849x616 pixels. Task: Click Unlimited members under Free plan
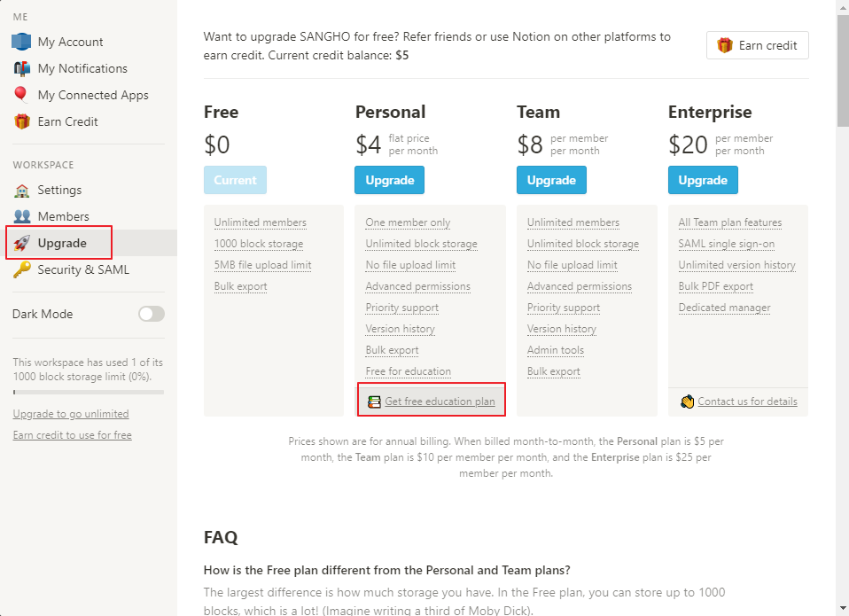[x=260, y=222]
